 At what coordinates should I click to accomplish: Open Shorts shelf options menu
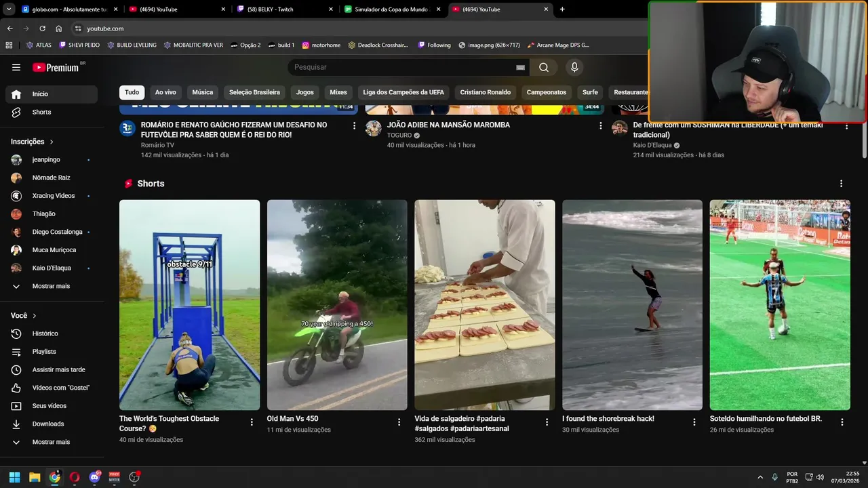tap(841, 184)
